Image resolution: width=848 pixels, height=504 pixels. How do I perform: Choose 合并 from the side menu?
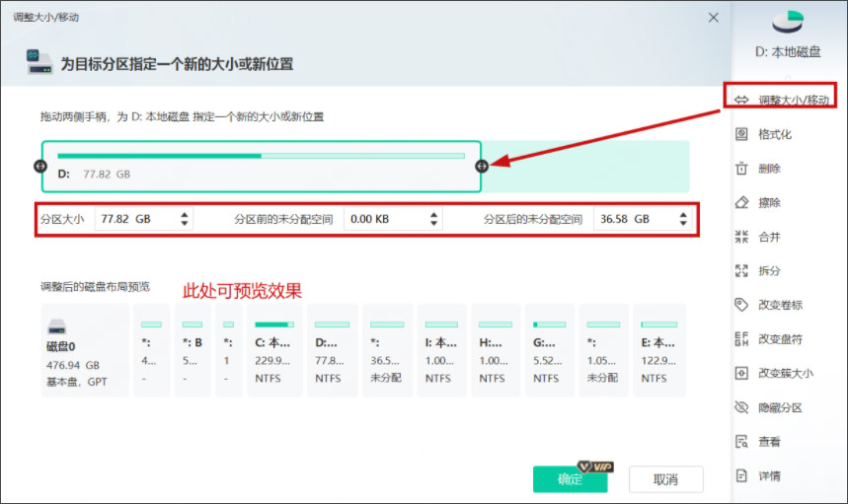tap(769, 237)
